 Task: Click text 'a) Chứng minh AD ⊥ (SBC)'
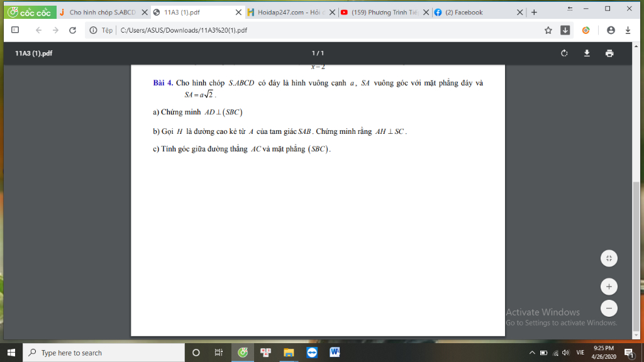197,112
